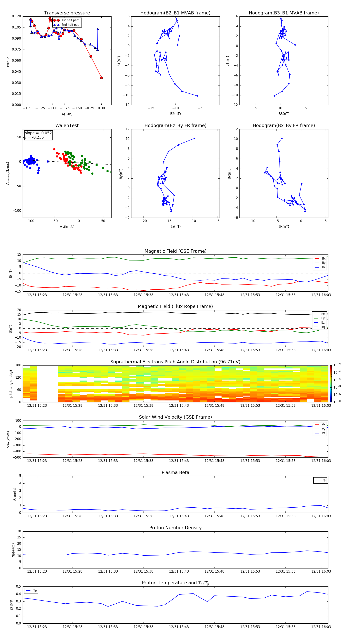The width and height of the screenshot is (351, 644).
Task: Click 'Proton Number Density' plot title
Action: [x=175, y=528]
